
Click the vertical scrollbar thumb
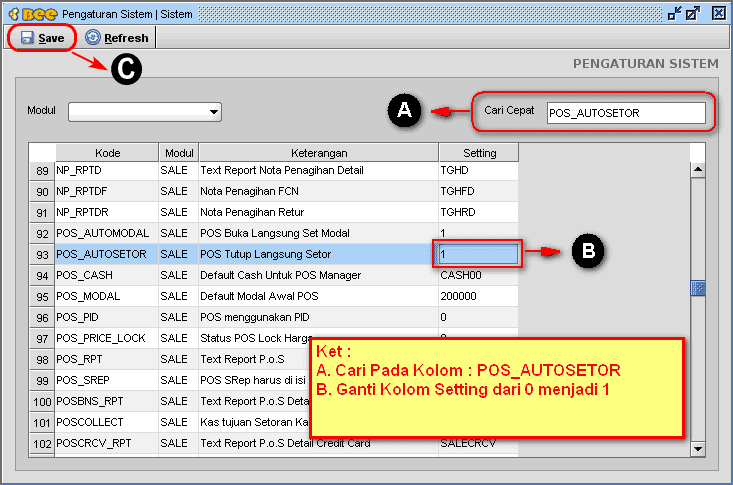[698, 288]
